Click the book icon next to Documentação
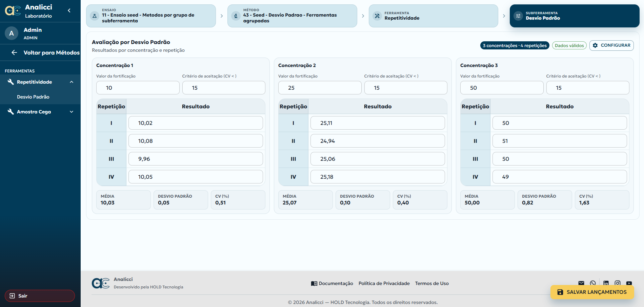The image size is (644, 307). tap(314, 284)
